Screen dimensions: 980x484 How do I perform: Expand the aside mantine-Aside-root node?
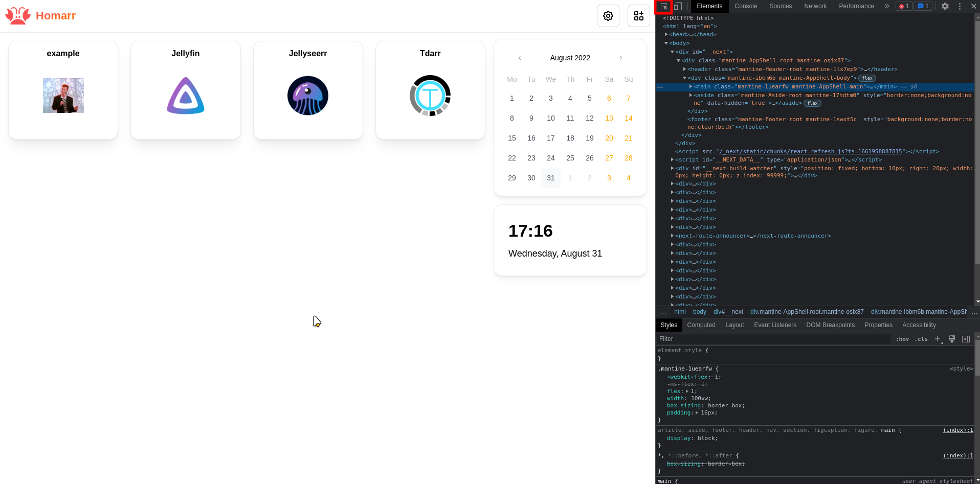(691, 95)
